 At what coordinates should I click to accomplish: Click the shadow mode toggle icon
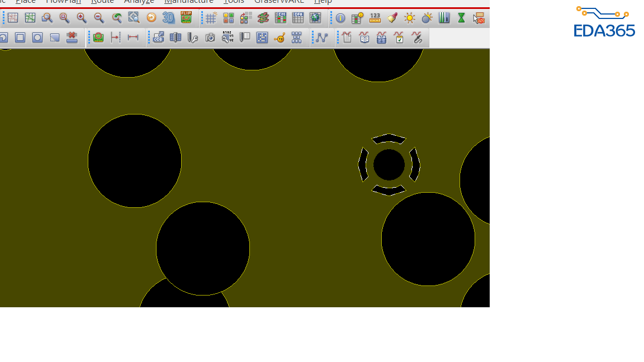[245, 18]
